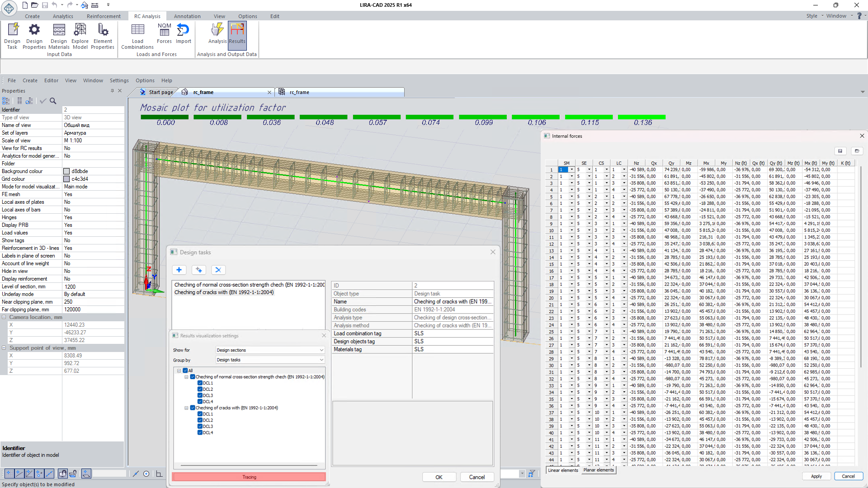
Task: Click the Background colour swatch
Action: [x=66, y=171]
